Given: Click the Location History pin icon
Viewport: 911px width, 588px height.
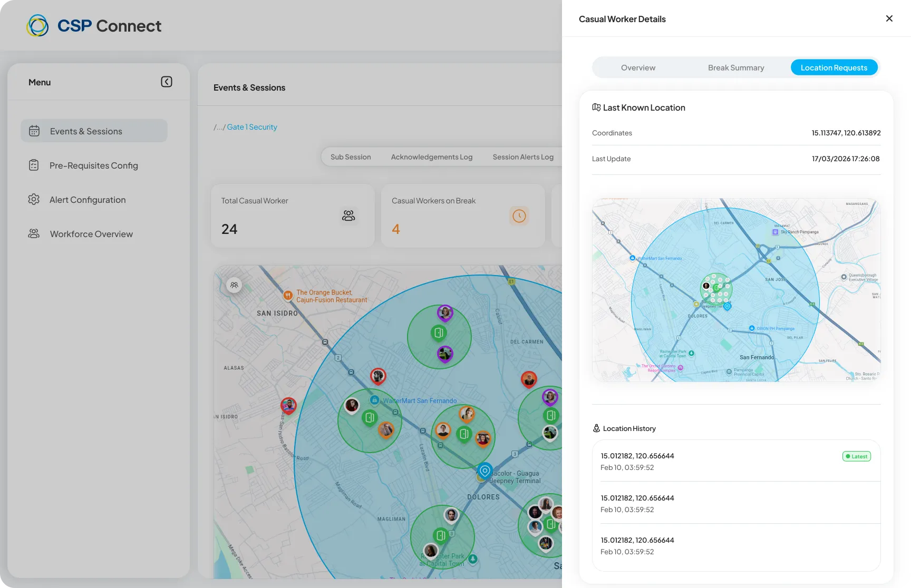Looking at the screenshot, I should click(x=596, y=428).
